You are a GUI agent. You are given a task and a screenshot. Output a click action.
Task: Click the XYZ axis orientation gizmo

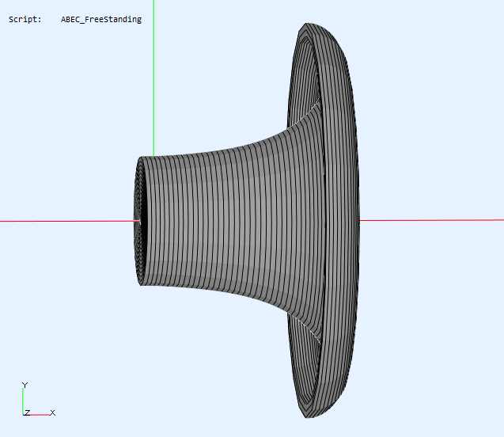click(38, 399)
